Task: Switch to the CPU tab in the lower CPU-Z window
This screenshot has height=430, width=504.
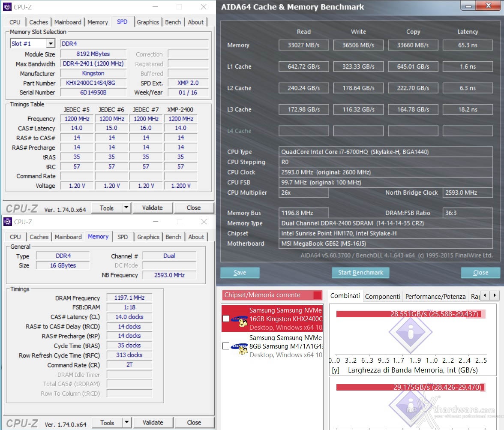Action: pyautogui.click(x=15, y=237)
